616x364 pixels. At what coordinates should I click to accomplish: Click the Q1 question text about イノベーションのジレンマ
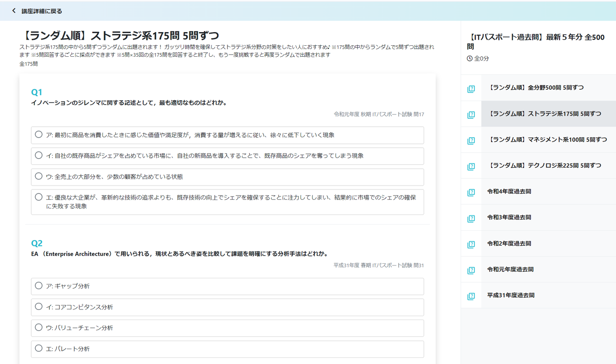(129, 103)
